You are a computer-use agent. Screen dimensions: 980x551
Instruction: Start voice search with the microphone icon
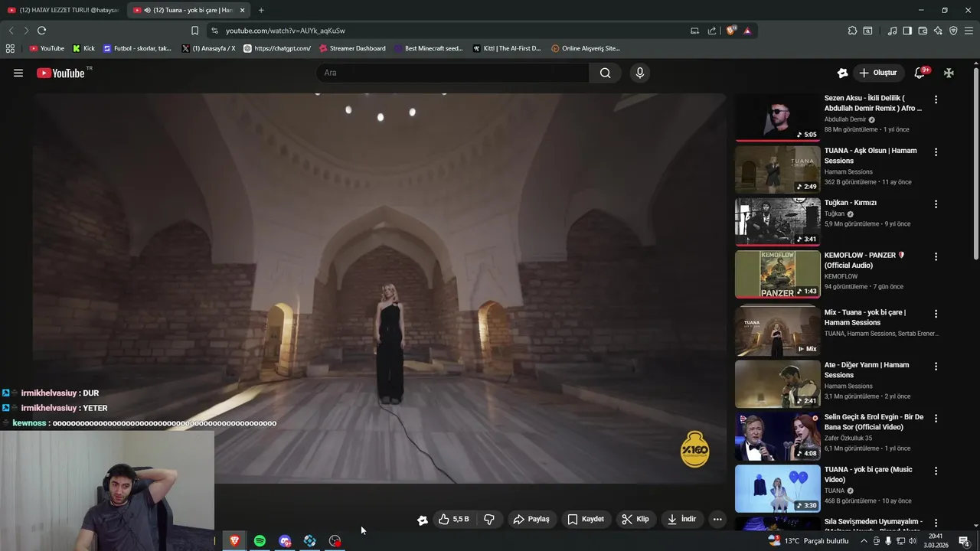(x=640, y=73)
